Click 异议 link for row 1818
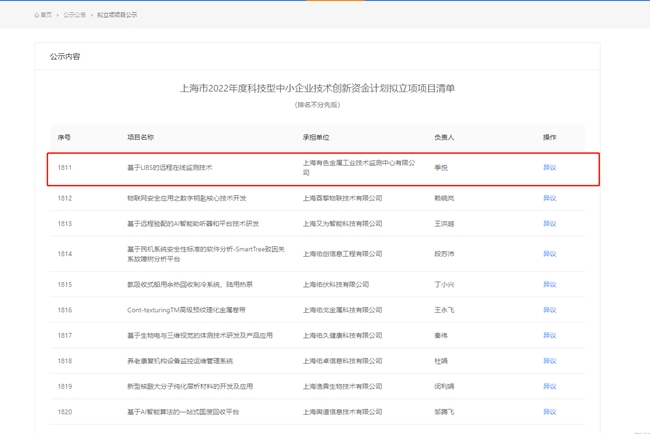The image size is (650, 434). tap(549, 361)
